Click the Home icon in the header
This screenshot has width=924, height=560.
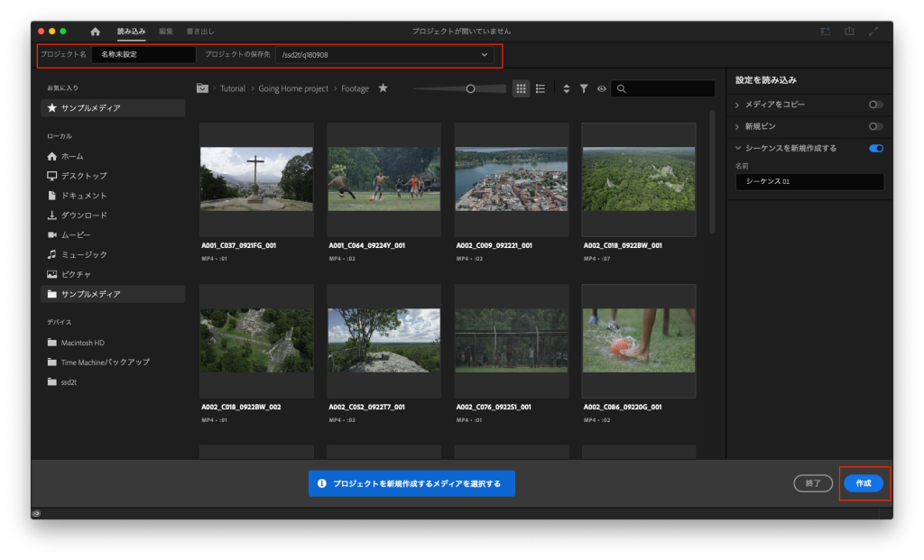(96, 32)
